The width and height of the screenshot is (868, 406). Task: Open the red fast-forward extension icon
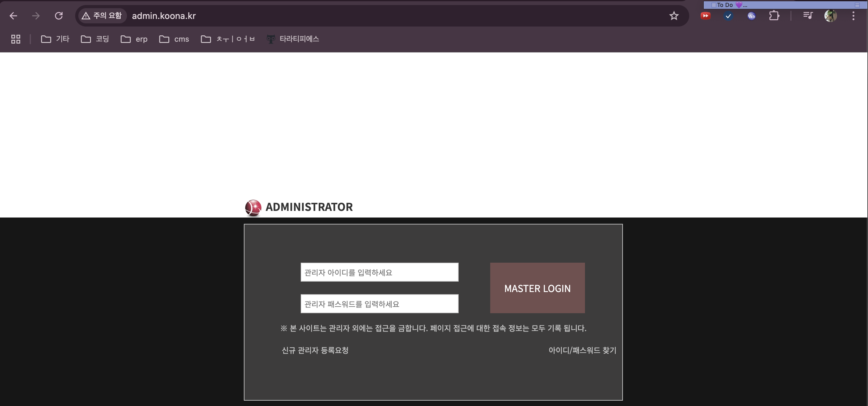(x=705, y=16)
